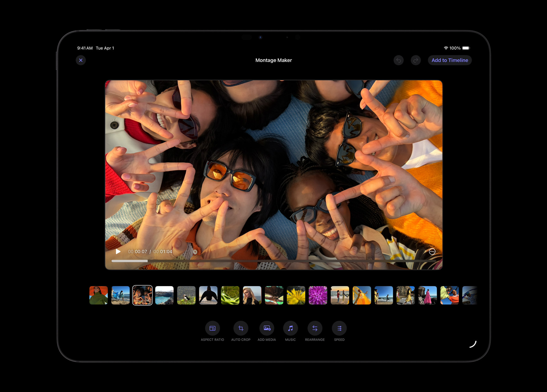Undo the last edit
This screenshot has width=547, height=392.
399,60
